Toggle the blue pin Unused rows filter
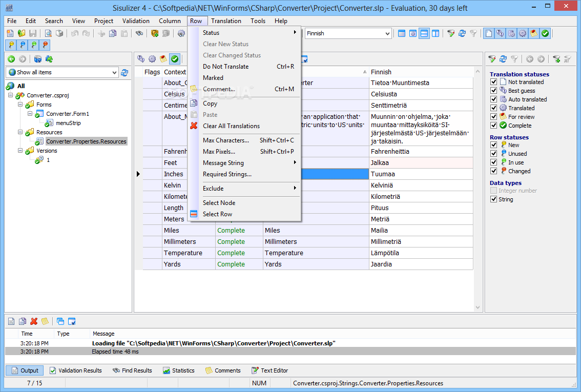 (x=23, y=45)
